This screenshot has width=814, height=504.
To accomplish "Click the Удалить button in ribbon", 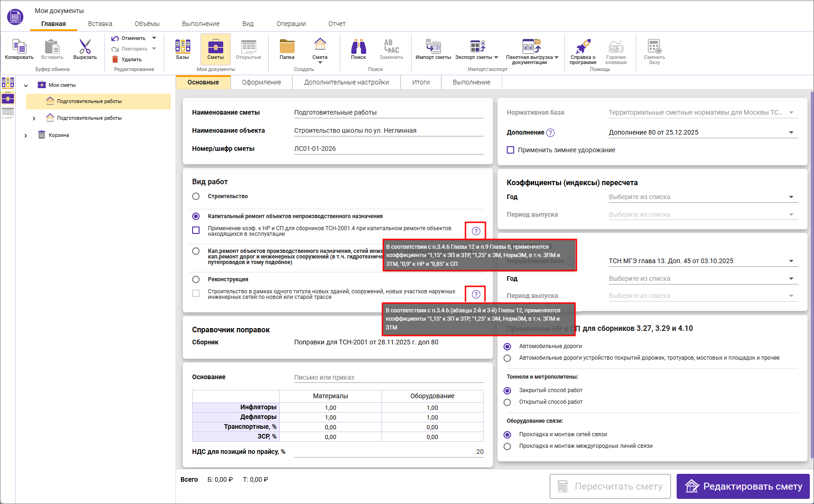I will (127, 59).
